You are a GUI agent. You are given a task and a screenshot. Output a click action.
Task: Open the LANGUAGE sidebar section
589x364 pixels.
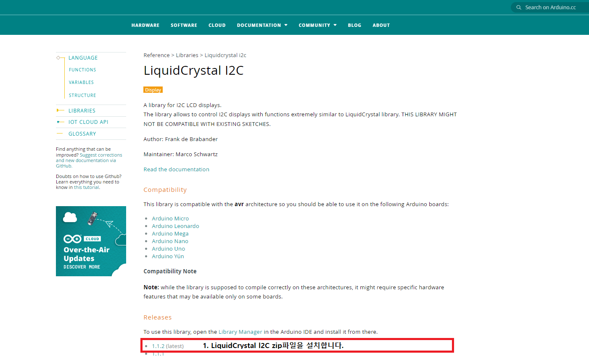point(83,58)
